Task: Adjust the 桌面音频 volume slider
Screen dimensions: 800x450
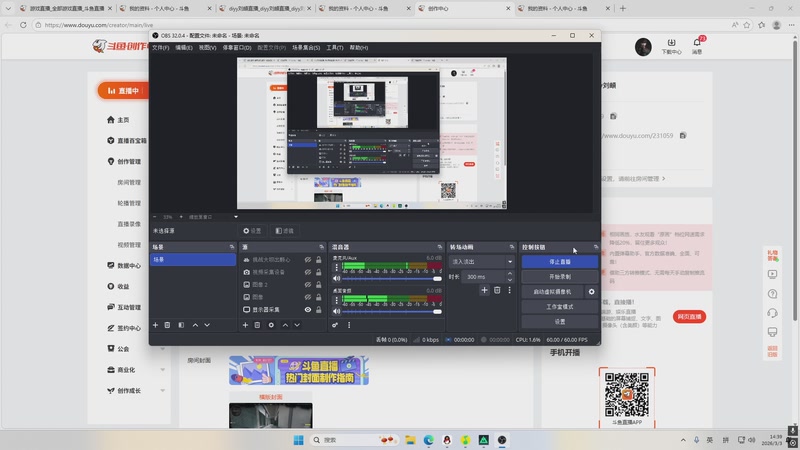Action: 392,311
